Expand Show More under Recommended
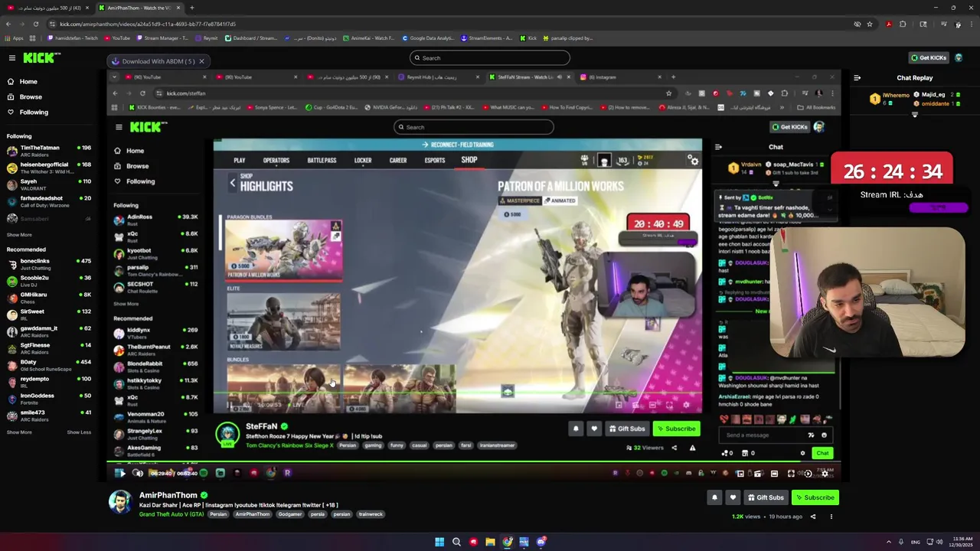 tap(19, 432)
